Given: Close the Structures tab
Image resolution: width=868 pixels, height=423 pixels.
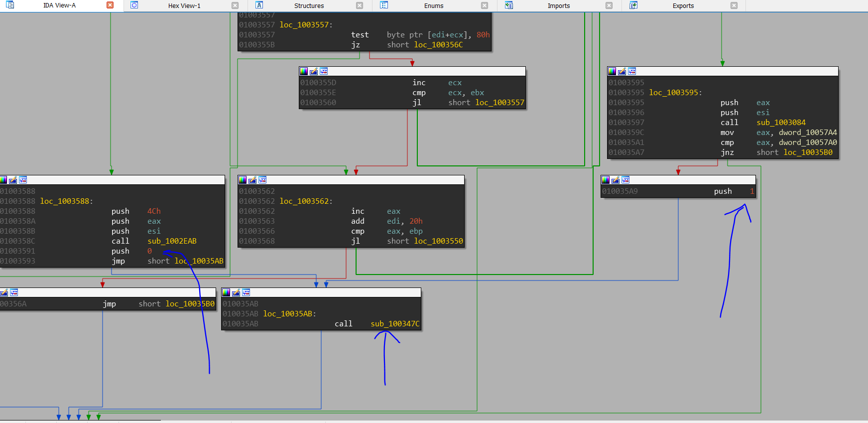Looking at the screenshot, I should point(360,5).
